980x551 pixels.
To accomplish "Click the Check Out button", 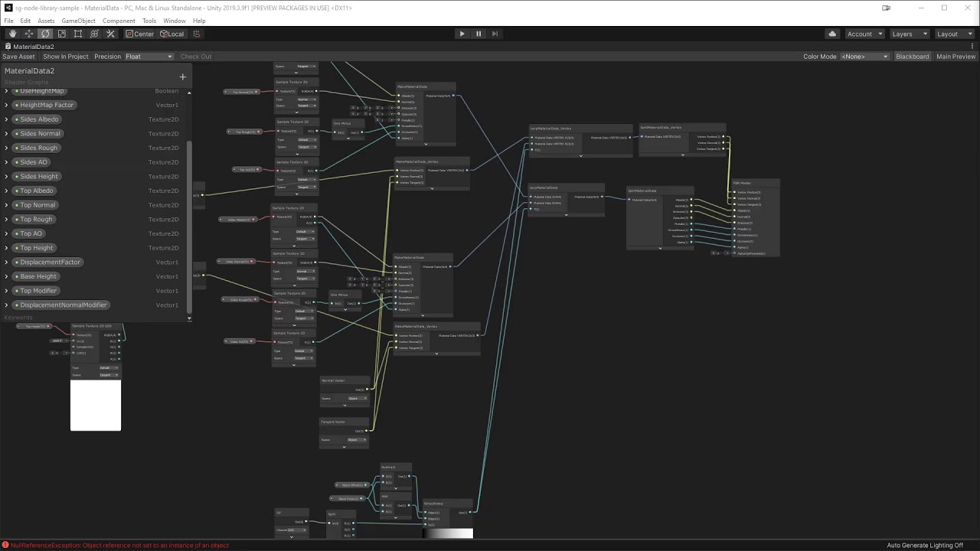I will pos(196,57).
